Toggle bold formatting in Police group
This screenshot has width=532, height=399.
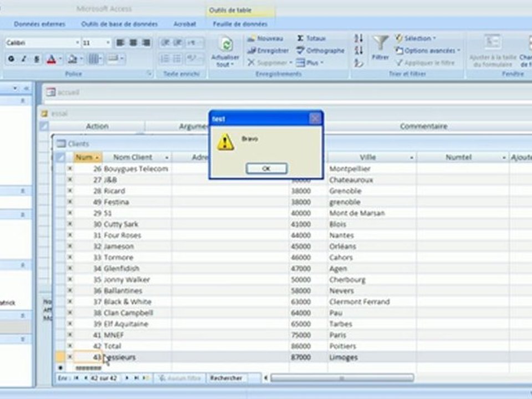click(11, 59)
